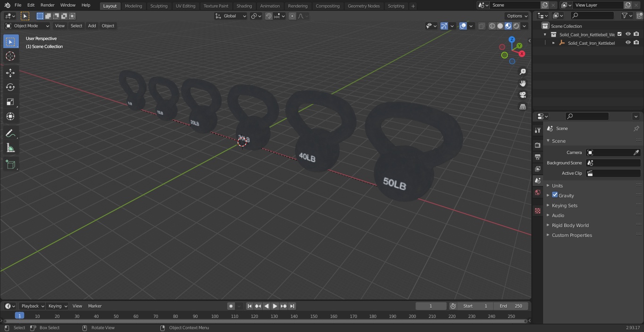644x332 pixels.
Task: Select the Annotate tool
Action: pos(10,133)
